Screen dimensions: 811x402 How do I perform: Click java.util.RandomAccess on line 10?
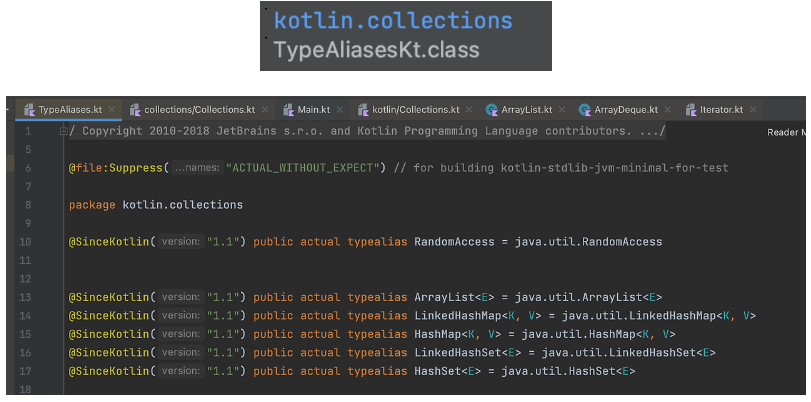[589, 242]
